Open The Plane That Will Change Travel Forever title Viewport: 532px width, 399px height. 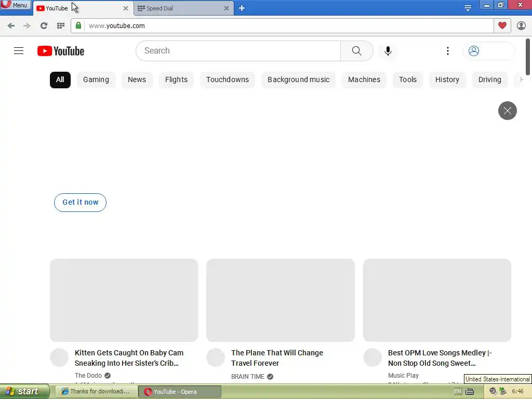pyautogui.click(x=277, y=358)
